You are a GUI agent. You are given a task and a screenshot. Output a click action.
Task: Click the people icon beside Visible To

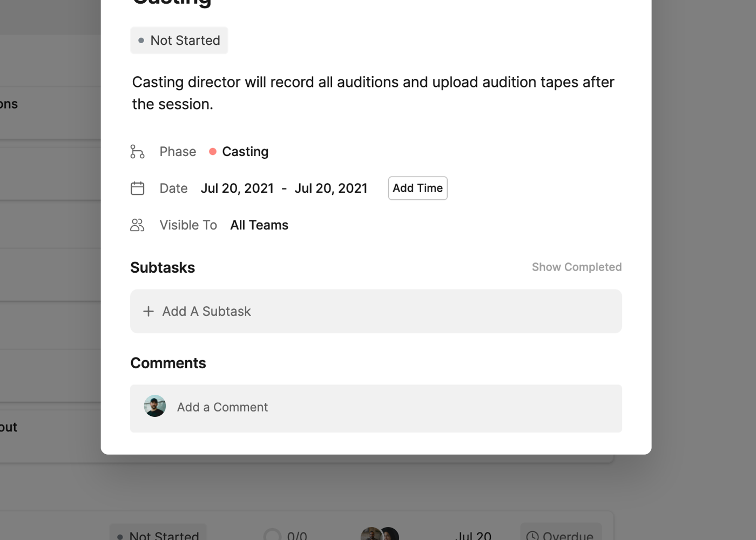[138, 225]
